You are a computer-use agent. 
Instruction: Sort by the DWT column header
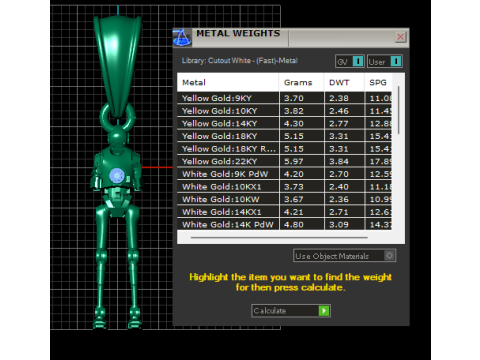[344, 82]
